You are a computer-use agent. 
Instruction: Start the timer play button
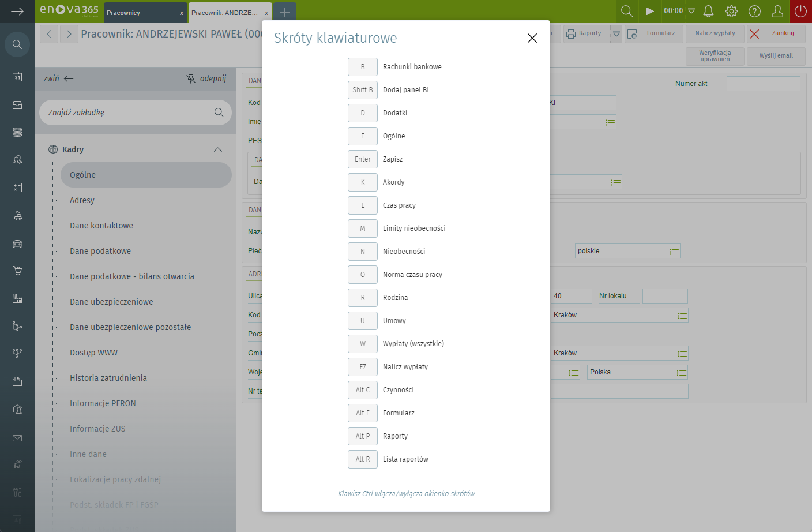(650, 11)
